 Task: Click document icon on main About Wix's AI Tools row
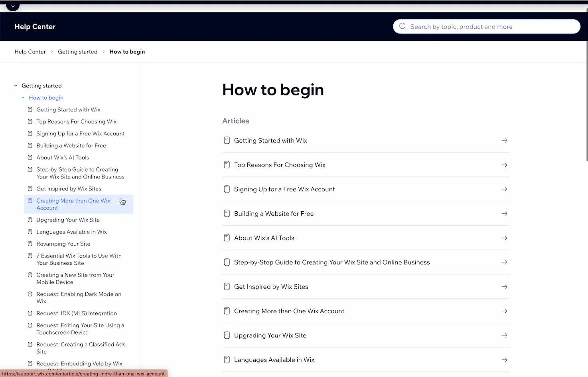pyautogui.click(x=227, y=238)
